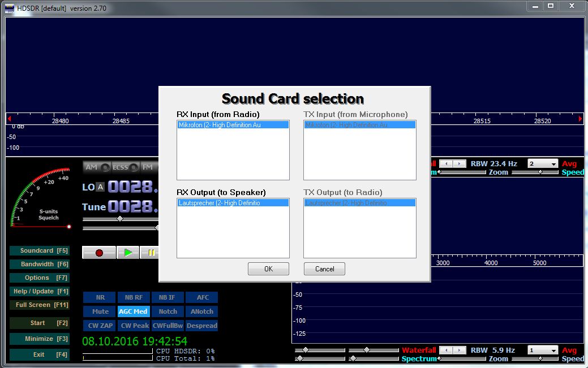Open the upper Avg dropdown showing 2
This screenshot has width=588, height=368.
tap(542, 164)
